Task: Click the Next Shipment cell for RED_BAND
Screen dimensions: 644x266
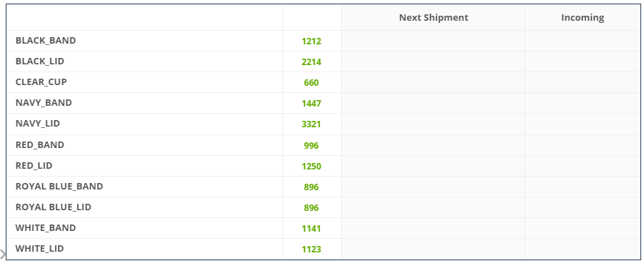Action: (433, 145)
